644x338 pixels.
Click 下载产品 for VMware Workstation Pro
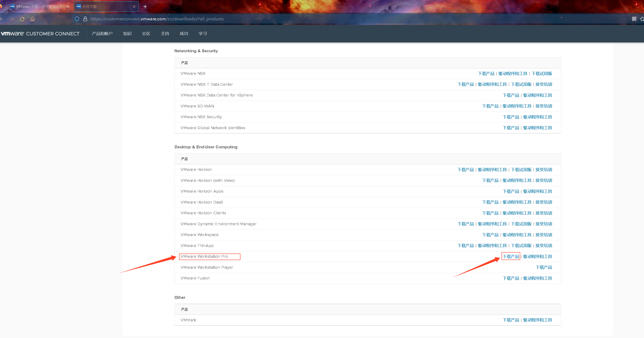coord(511,257)
